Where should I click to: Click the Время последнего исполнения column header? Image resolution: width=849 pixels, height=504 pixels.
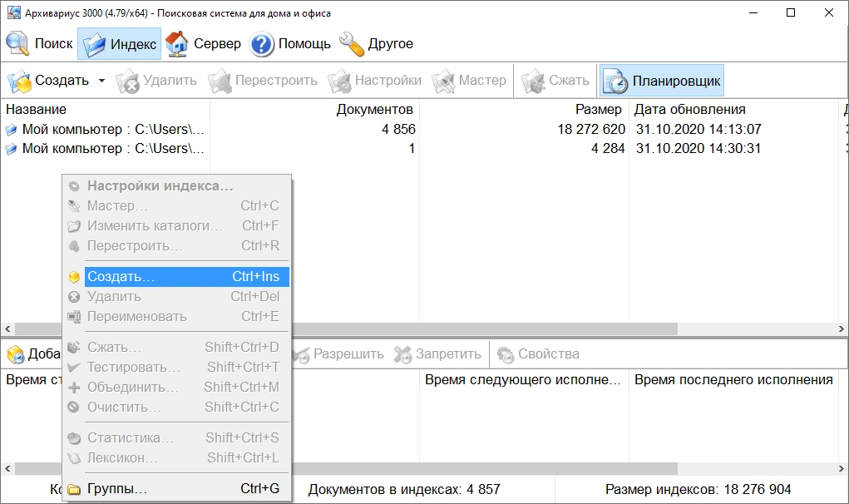733,380
